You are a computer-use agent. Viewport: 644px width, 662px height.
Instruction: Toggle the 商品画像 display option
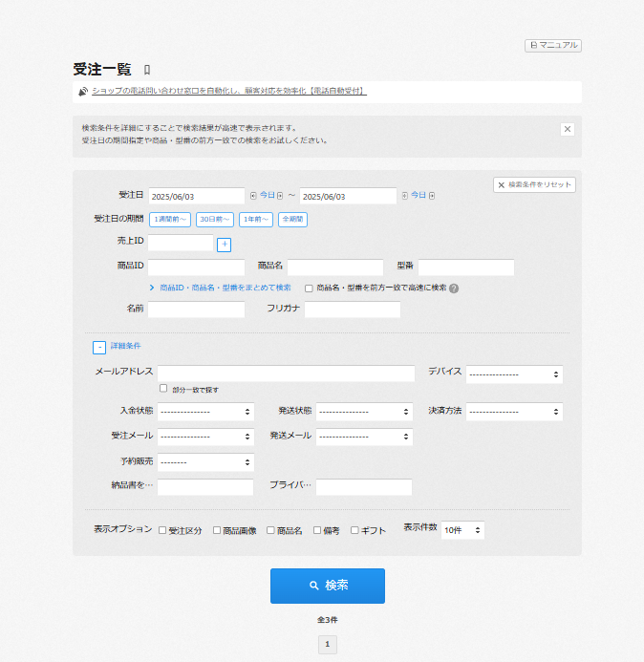coord(217,530)
